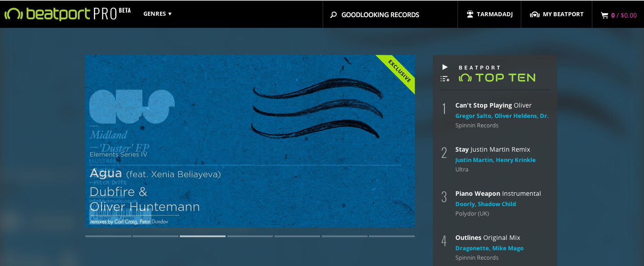Click rank number 1 in Top Ten

tap(444, 108)
